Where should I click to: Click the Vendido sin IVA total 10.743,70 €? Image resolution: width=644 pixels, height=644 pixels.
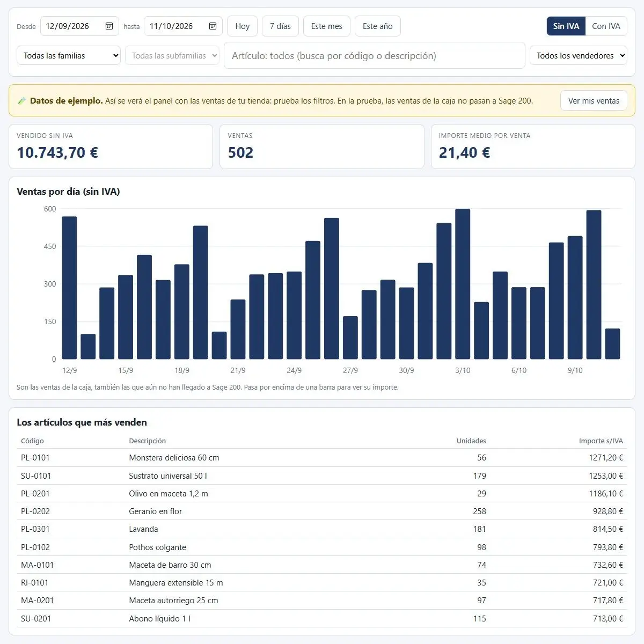click(57, 152)
